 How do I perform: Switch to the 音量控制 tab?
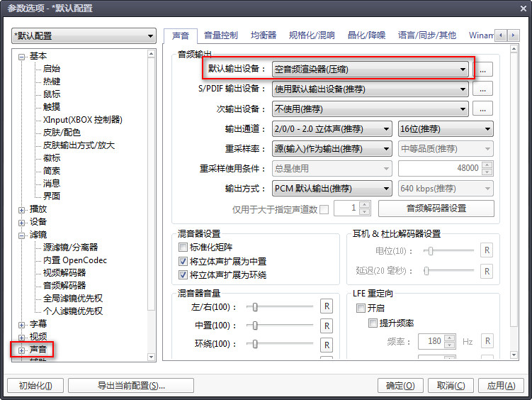220,35
